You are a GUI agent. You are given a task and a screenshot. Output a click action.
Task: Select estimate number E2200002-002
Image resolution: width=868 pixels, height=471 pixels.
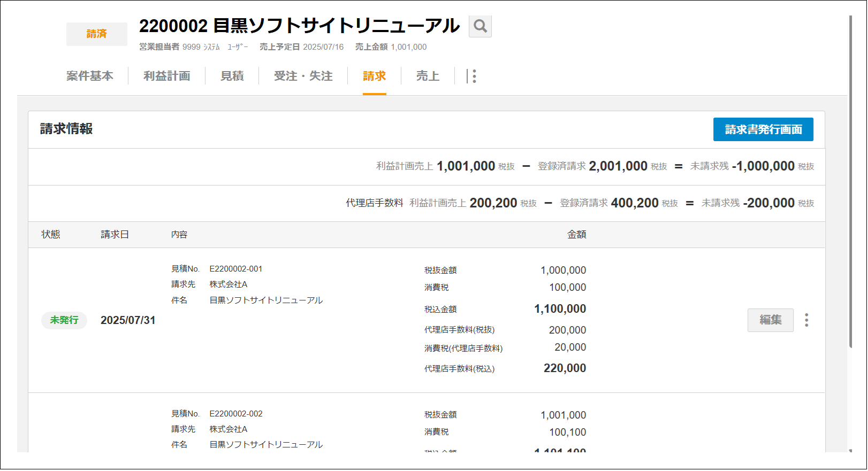[236, 414]
